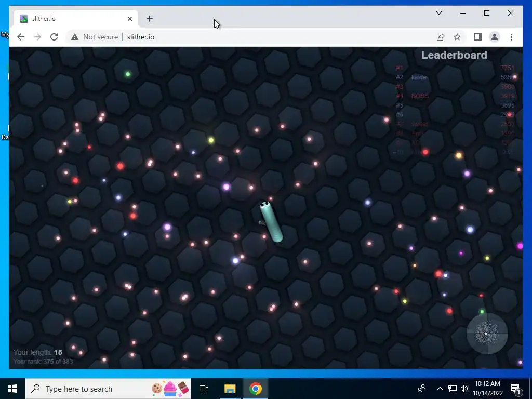Image resolution: width=532 pixels, height=399 pixels.
Task: Click the taskbar search box
Action: click(x=108, y=389)
